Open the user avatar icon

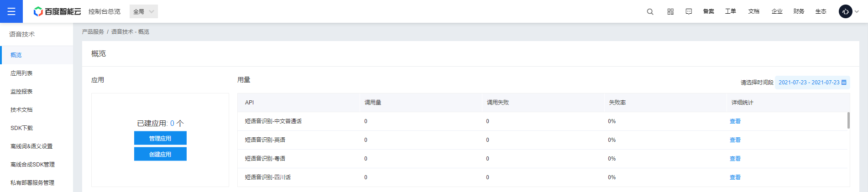[x=846, y=11]
